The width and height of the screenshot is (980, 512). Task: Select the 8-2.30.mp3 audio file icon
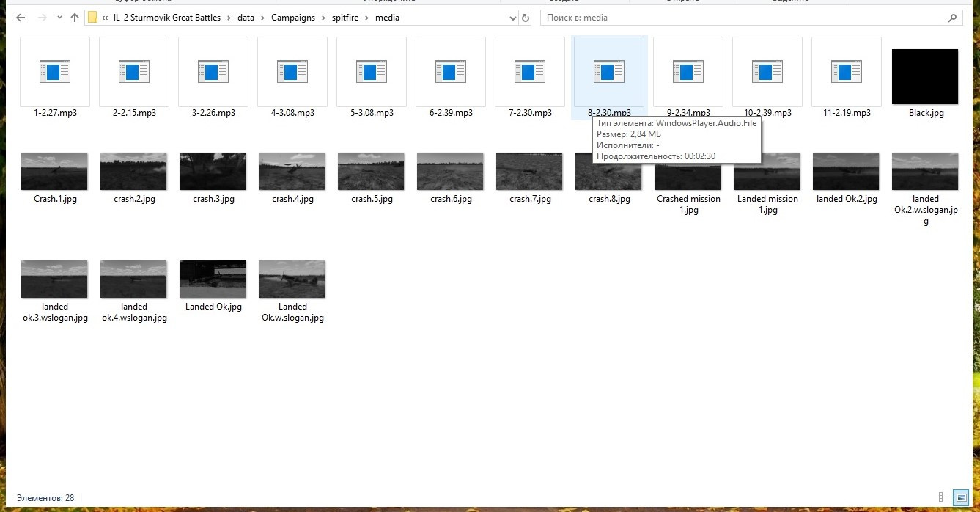(x=609, y=72)
